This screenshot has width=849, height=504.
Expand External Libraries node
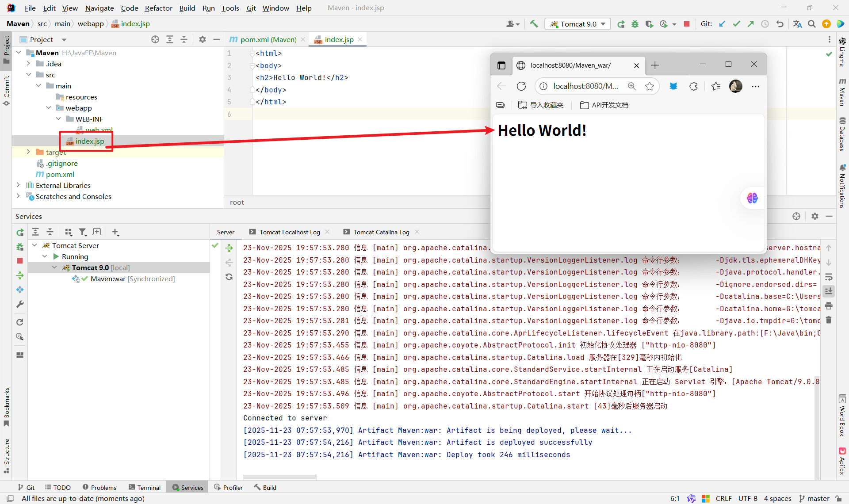[18, 185]
